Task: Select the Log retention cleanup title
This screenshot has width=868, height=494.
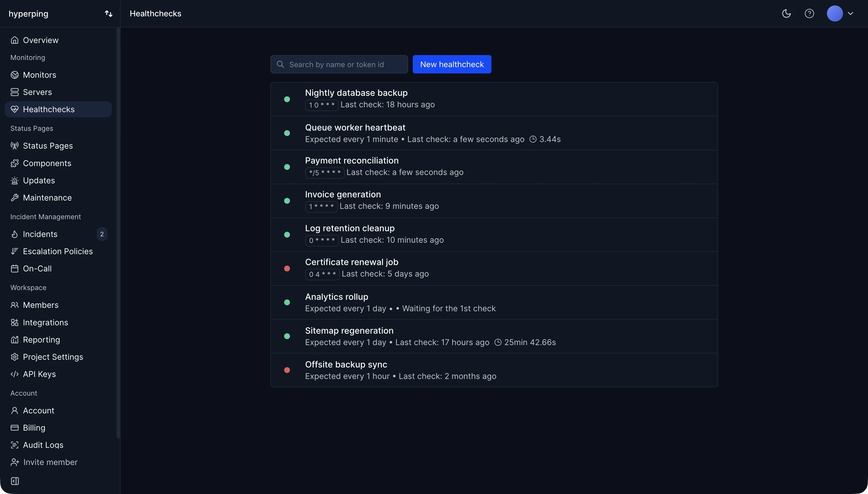Action: [350, 228]
